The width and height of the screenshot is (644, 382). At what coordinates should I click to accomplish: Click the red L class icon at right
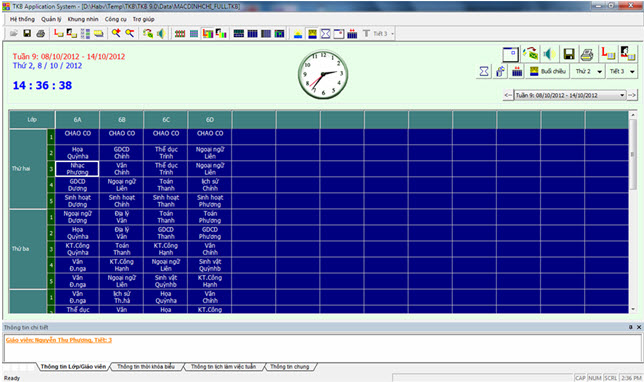(x=608, y=53)
